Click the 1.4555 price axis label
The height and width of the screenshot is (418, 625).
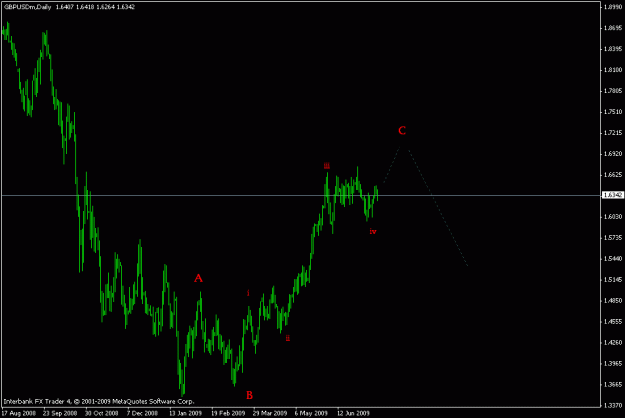pos(613,322)
